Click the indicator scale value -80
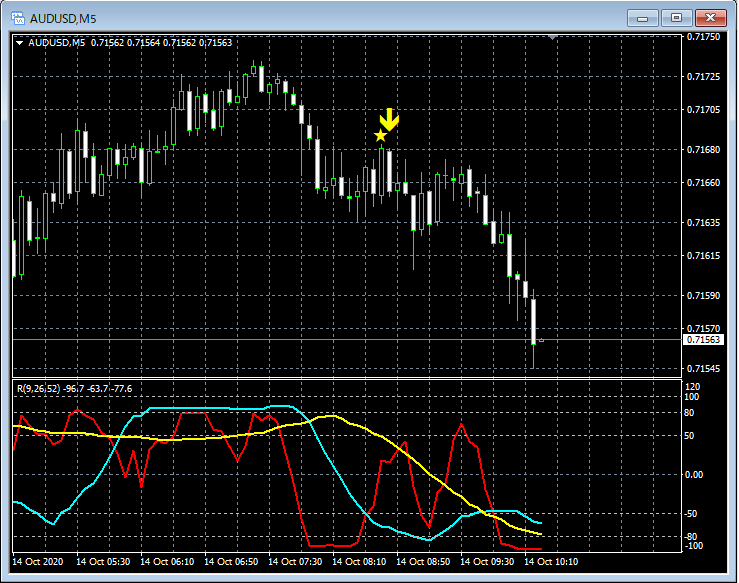 pyautogui.click(x=691, y=537)
